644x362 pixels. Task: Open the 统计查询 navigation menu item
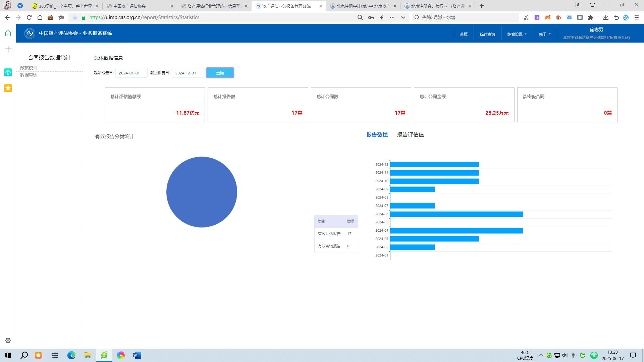coord(487,34)
